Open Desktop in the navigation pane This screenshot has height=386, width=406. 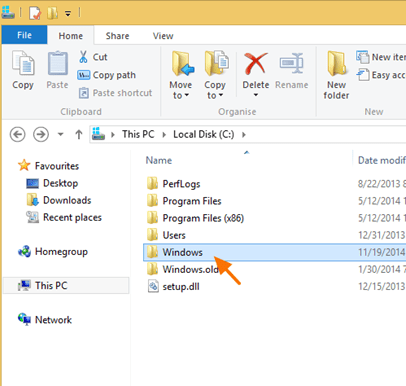pyautogui.click(x=52, y=183)
